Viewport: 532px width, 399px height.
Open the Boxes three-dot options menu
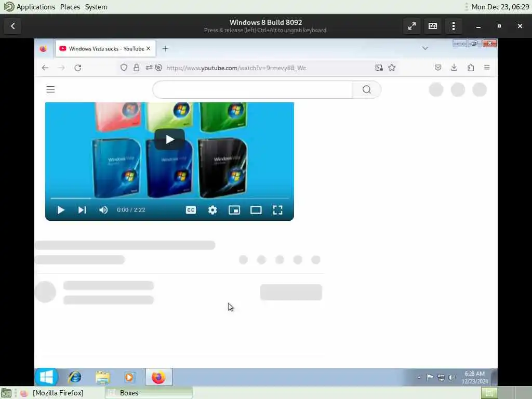(x=454, y=26)
